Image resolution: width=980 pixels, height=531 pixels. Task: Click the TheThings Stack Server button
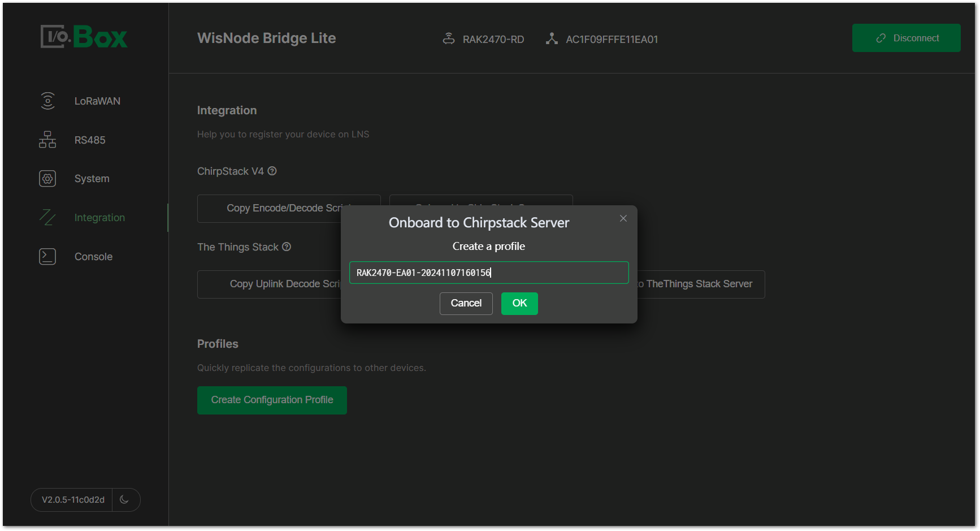pos(701,284)
